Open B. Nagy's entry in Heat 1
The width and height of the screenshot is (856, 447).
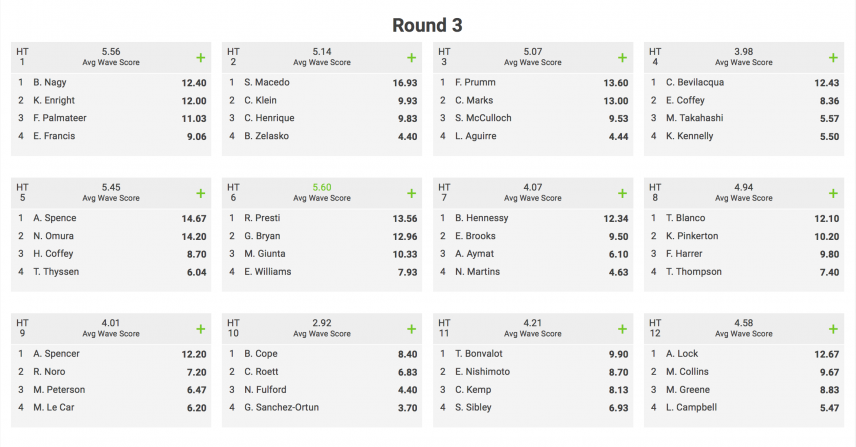coord(111,82)
